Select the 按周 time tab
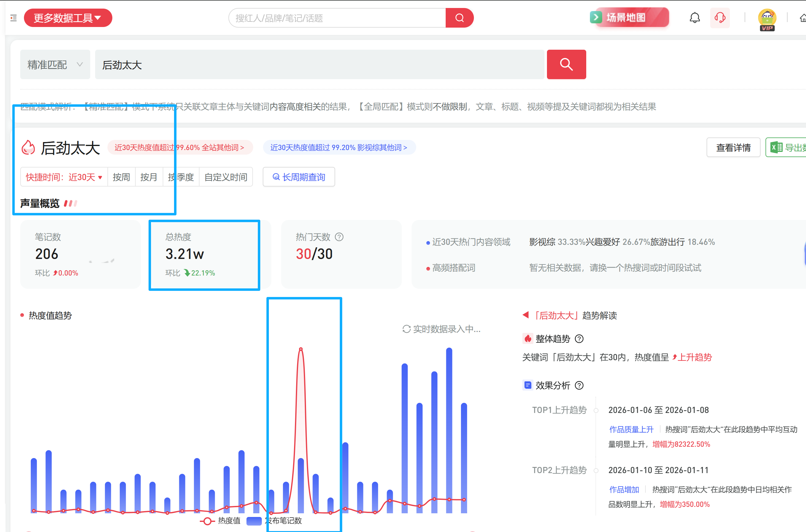The image size is (806, 532). 121,177
